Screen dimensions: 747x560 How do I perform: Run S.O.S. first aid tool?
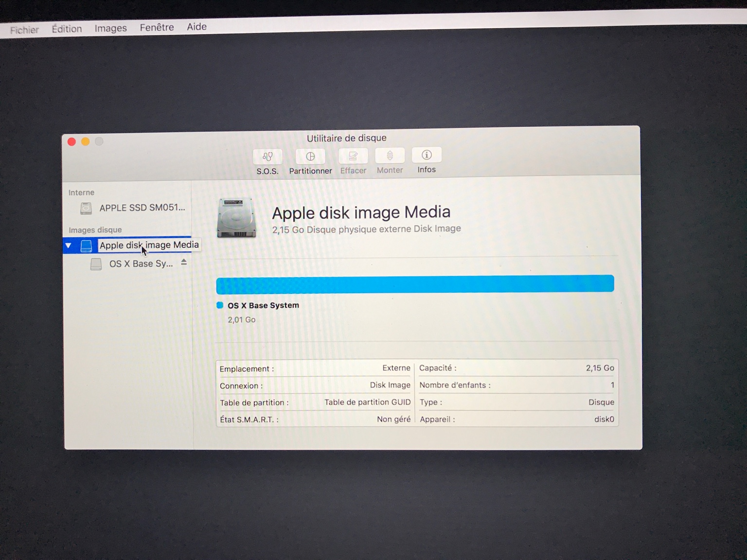click(x=267, y=157)
